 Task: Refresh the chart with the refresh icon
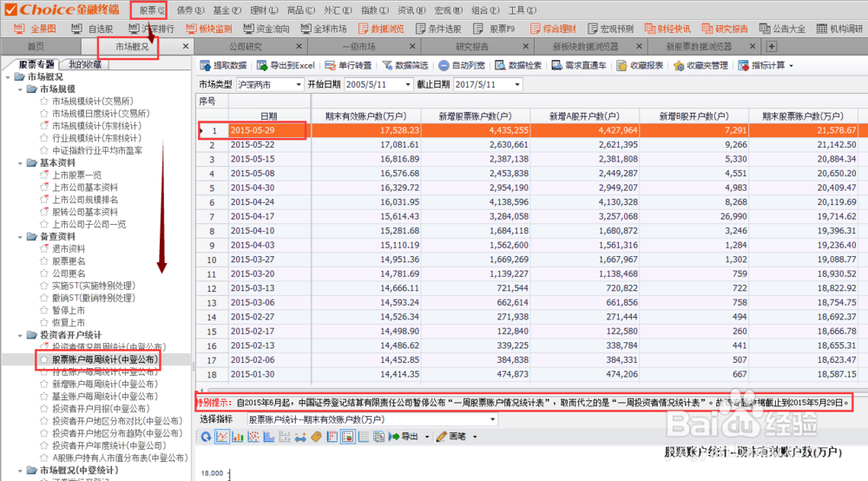coord(206,437)
